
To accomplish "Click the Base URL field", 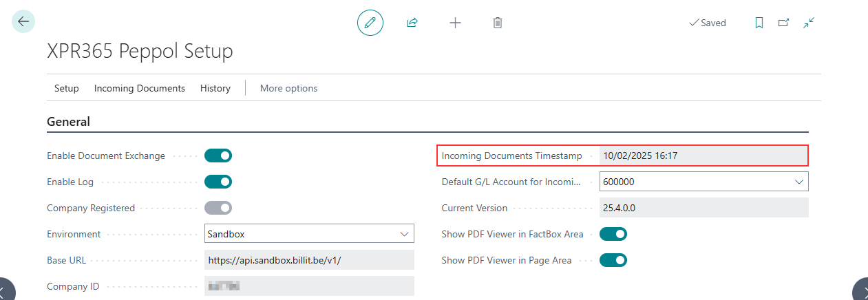I will [x=309, y=260].
